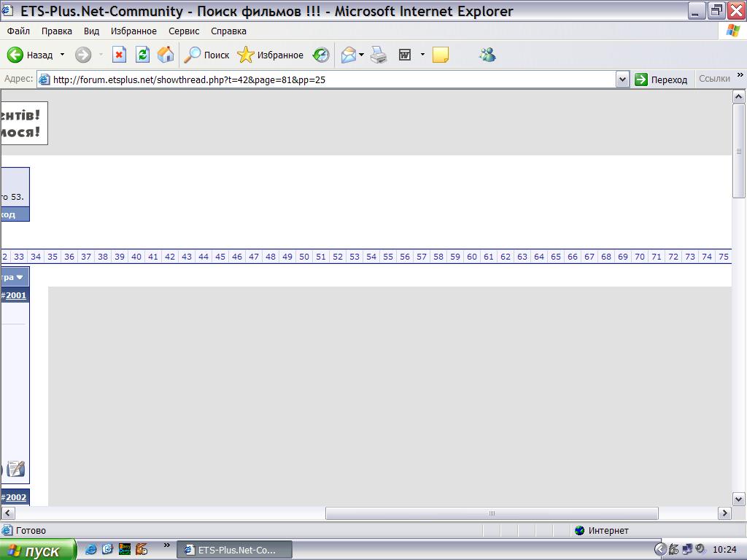Click the Пуск start button

click(x=38, y=551)
